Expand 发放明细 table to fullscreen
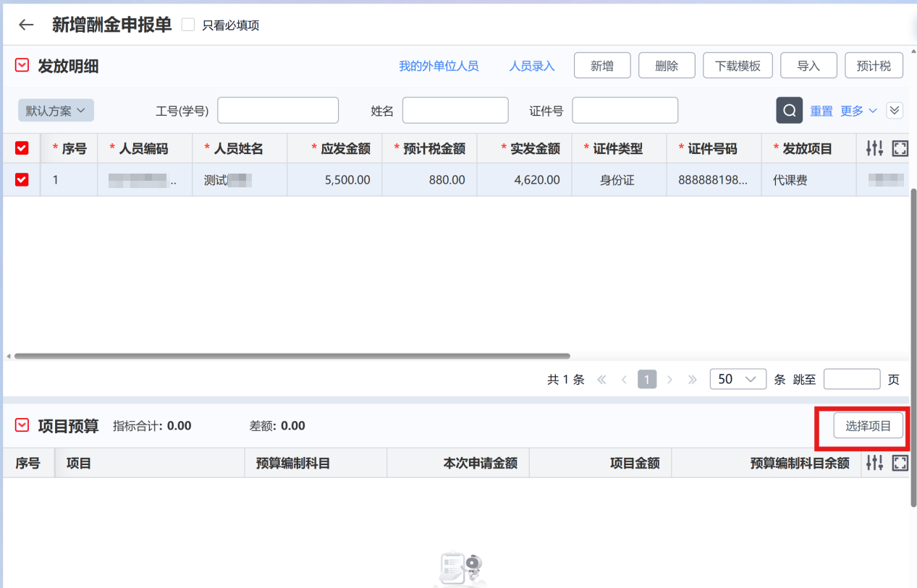Image resolution: width=917 pixels, height=588 pixels. [900, 148]
